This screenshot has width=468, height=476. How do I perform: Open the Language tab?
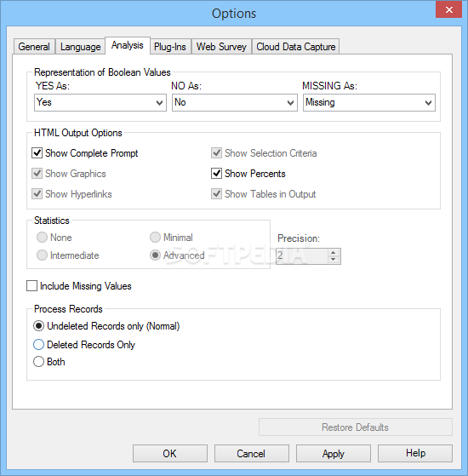pos(80,47)
